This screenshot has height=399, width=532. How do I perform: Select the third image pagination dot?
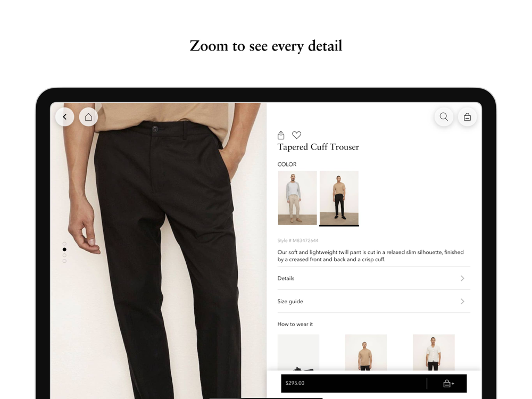pyautogui.click(x=64, y=255)
